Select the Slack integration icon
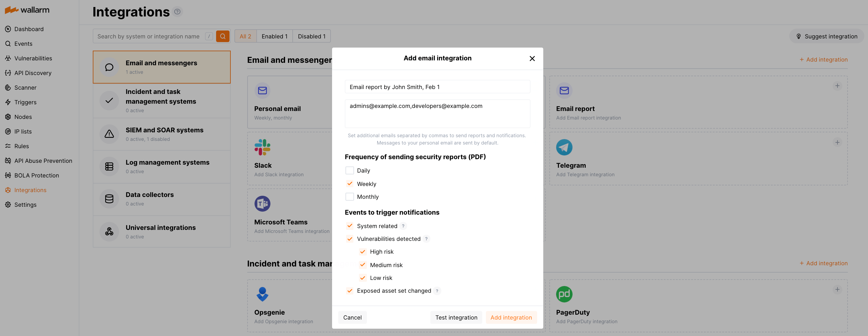This screenshot has height=336, width=868. 262,147
